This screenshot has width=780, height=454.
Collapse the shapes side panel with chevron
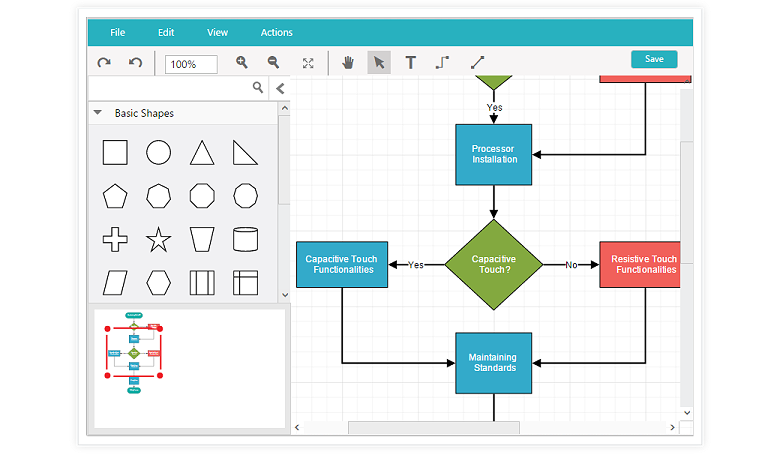280,88
